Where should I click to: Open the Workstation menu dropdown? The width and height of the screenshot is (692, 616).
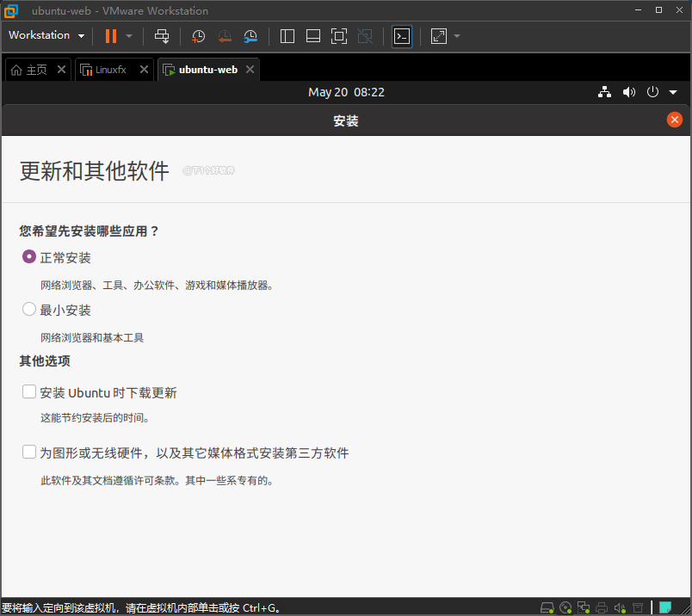coord(46,35)
